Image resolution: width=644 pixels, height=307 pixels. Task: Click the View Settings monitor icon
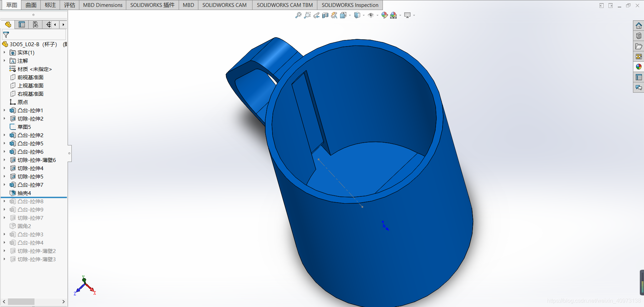click(x=407, y=15)
